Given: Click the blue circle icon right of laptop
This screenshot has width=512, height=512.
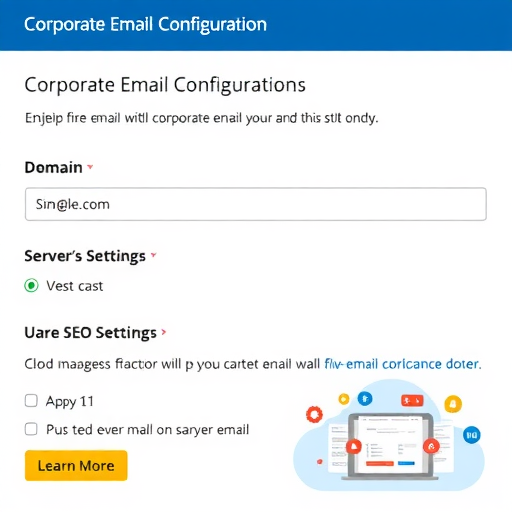Looking at the screenshot, I should [x=472, y=435].
